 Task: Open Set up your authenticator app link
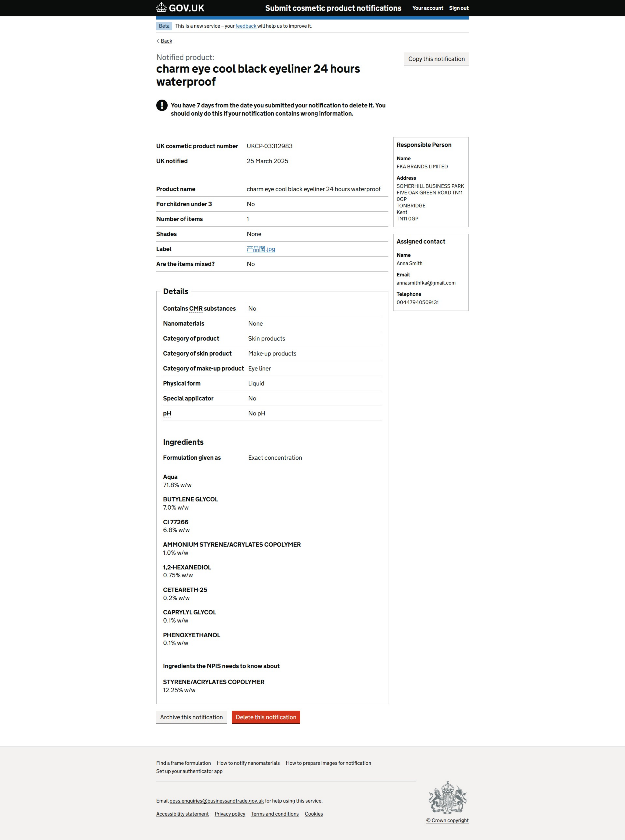(189, 771)
